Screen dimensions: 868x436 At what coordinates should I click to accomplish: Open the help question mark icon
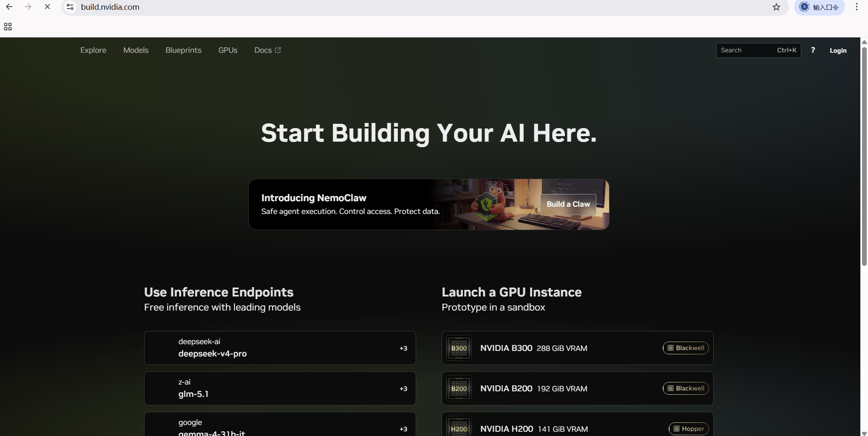point(813,50)
